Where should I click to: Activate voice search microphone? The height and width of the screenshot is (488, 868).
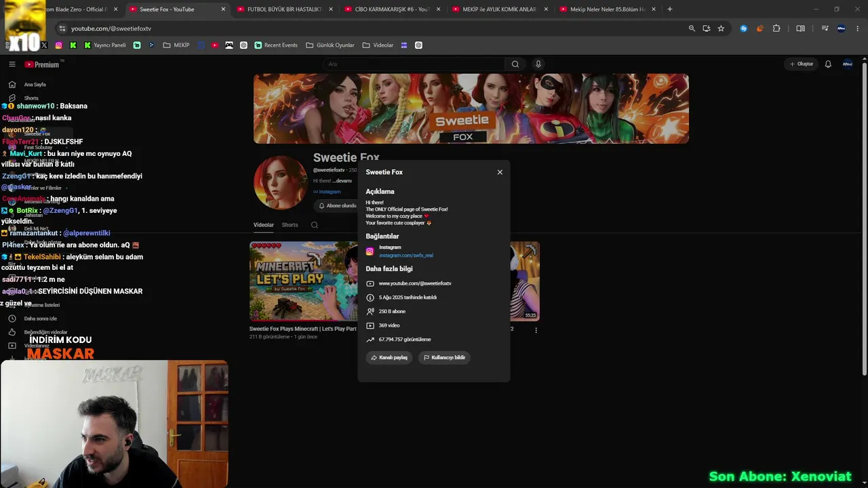[x=538, y=64]
